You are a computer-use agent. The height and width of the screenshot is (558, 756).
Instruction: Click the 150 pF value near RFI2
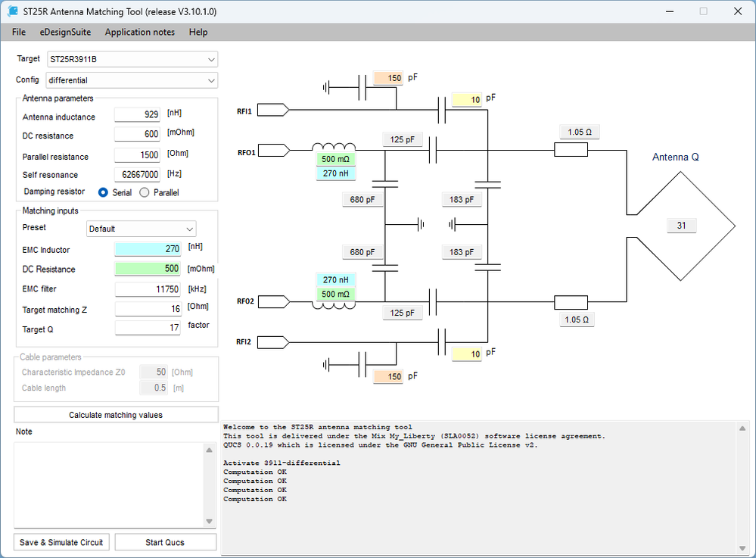(389, 376)
